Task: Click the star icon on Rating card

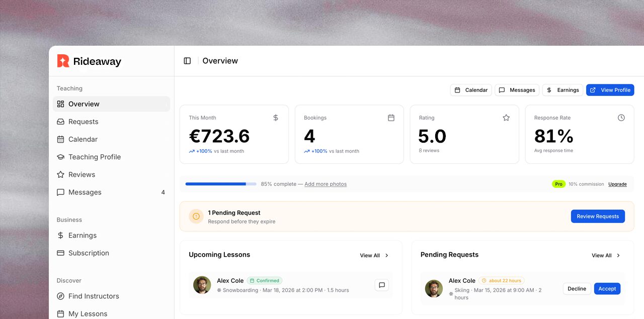Action: coord(506,118)
